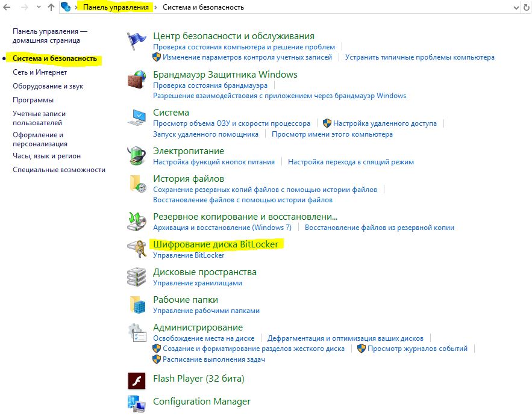Click the Security and Maintenance flag icon
The image size is (532, 419).
tap(136, 42)
